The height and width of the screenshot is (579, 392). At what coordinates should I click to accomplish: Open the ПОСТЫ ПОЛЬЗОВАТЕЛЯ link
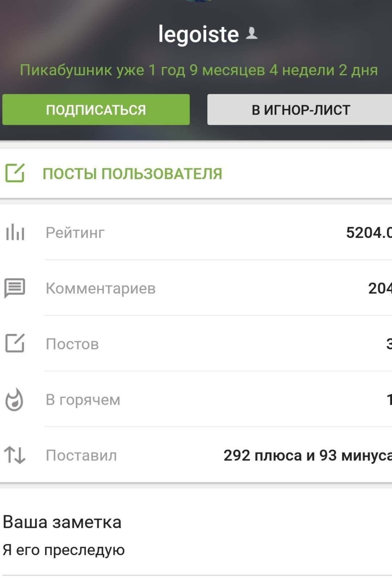tap(132, 174)
